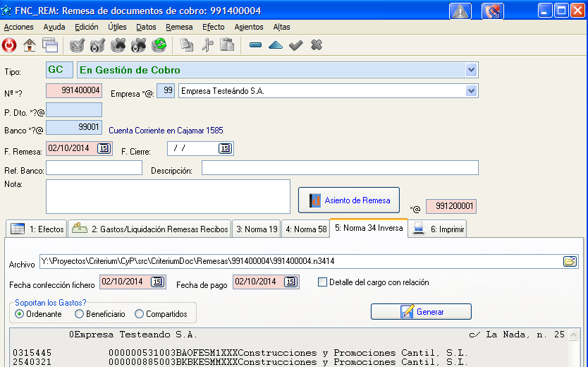The image size is (588, 367).
Task: Click the gray checkmark accept icon
Action: click(296, 45)
